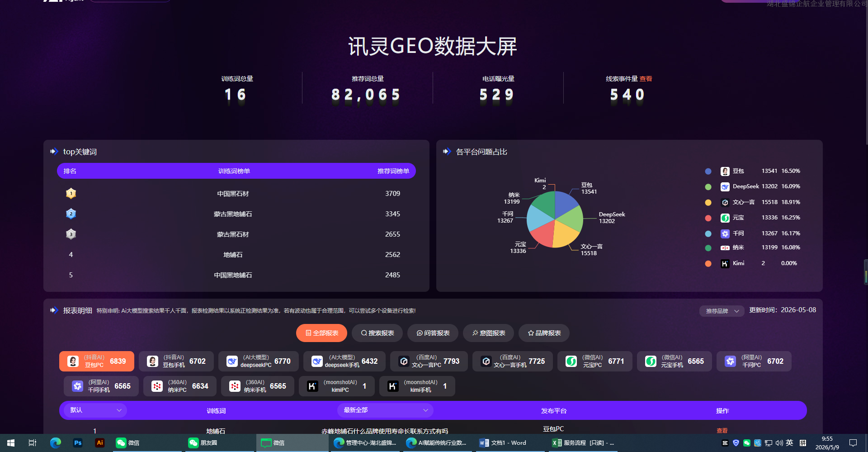Open the 推荐品牌 dropdown
Image resolution: width=868 pixels, height=452 pixels.
click(x=722, y=311)
